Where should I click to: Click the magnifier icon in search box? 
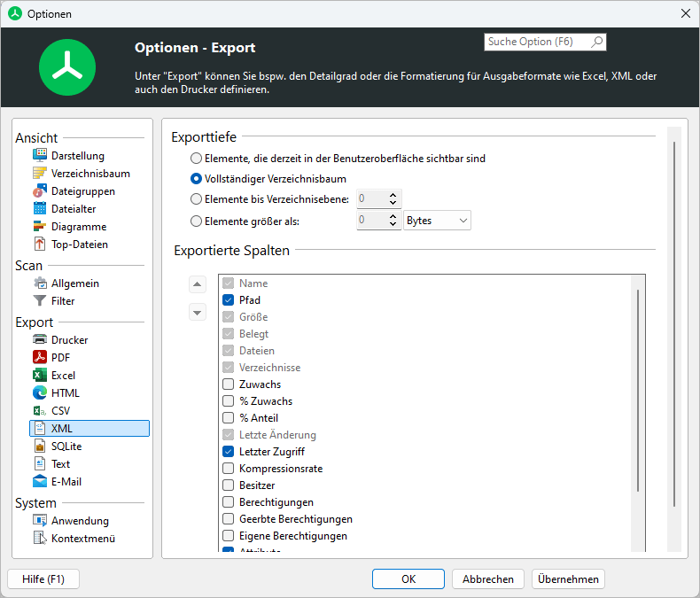(597, 42)
